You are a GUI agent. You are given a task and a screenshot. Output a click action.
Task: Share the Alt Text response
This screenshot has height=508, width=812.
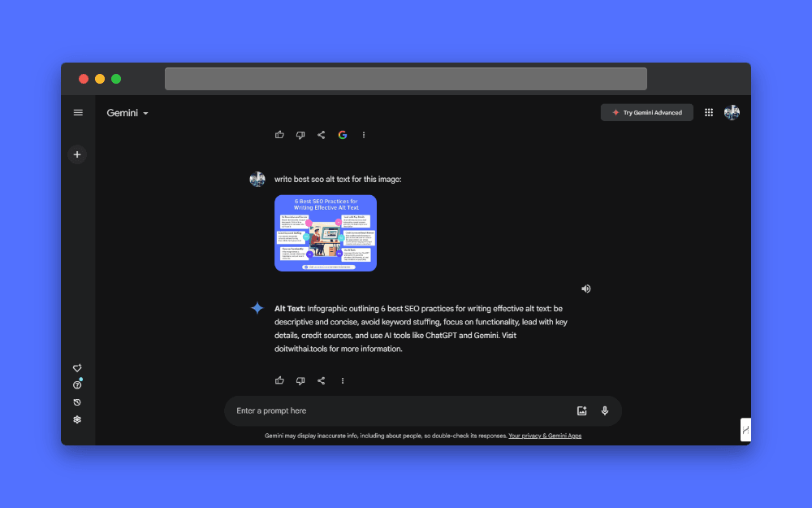321,380
